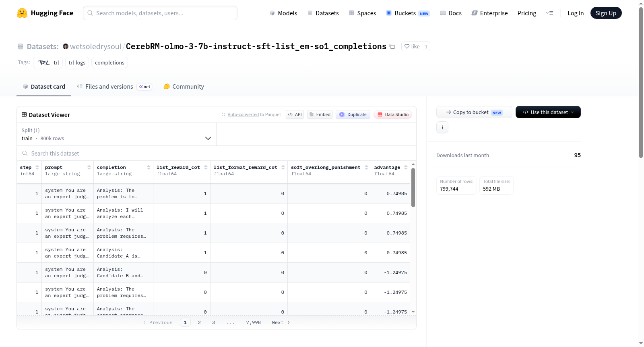644x347 pixels.
Task: Sort the list_reward_cot column
Action: pyautogui.click(x=206, y=167)
